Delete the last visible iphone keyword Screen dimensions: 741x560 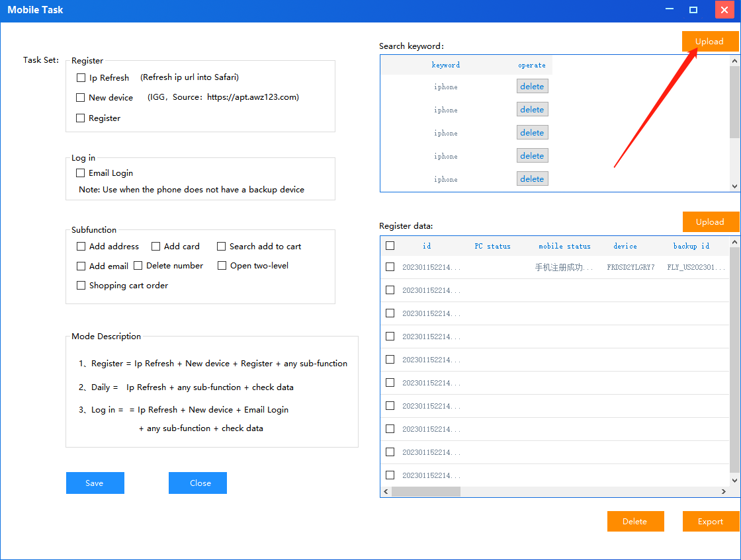pyautogui.click(x=532, y=179)
